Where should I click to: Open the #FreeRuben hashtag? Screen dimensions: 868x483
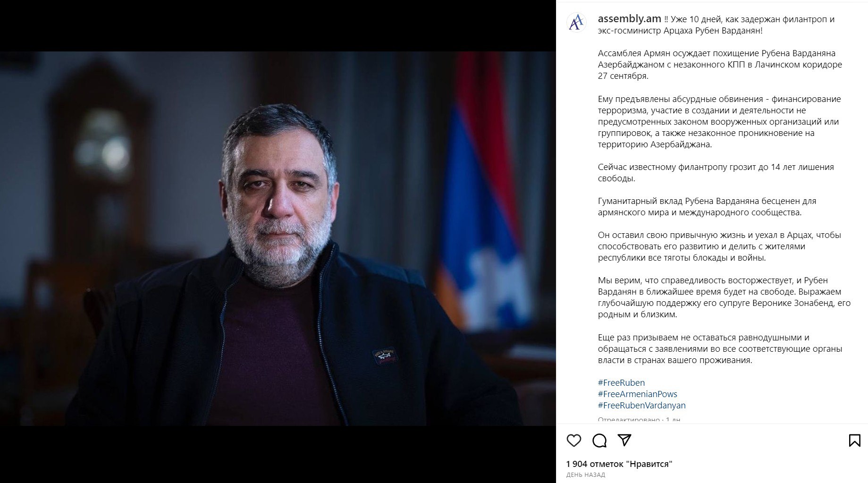[621, 382]
